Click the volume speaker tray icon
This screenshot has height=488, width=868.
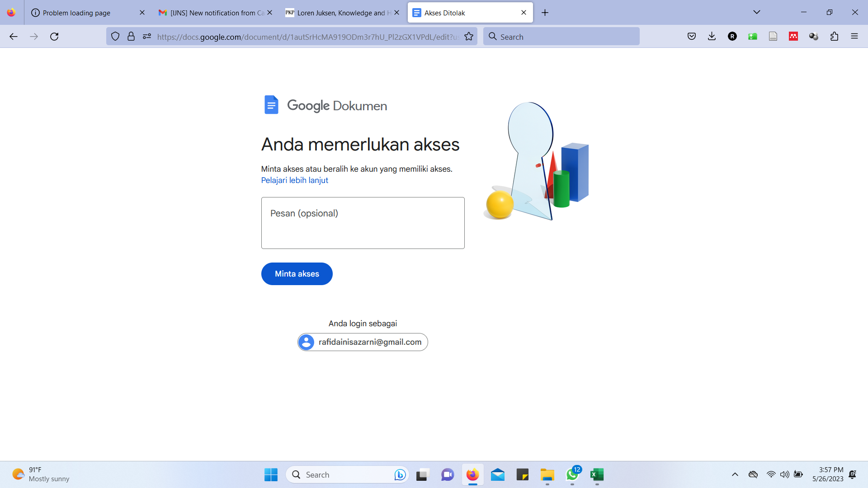click(785, 474)
